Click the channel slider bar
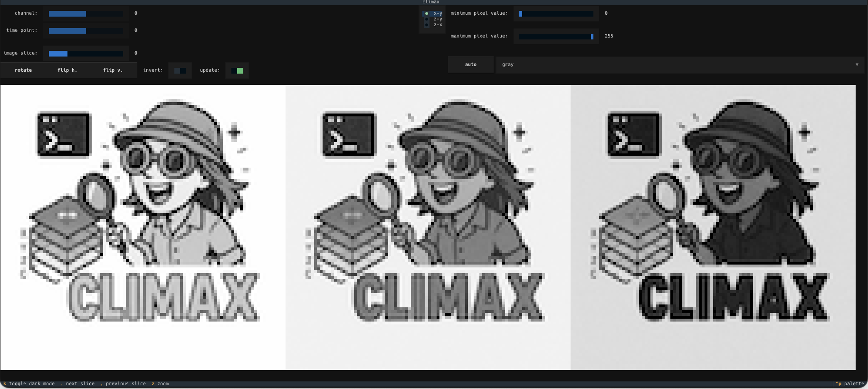Screen dimensions: 868x389 click(86, 14)
